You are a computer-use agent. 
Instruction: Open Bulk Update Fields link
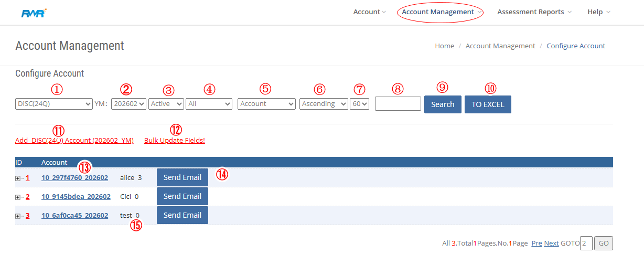click(174, 141)
